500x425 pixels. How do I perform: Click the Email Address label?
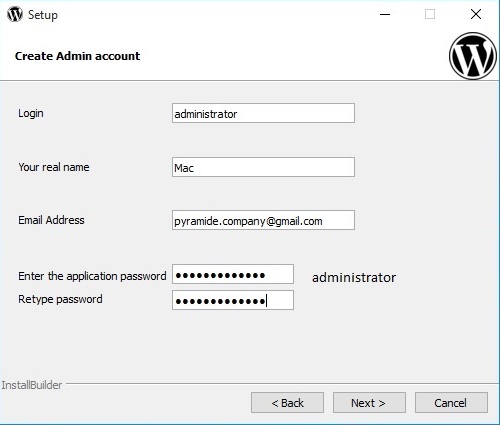51,220
